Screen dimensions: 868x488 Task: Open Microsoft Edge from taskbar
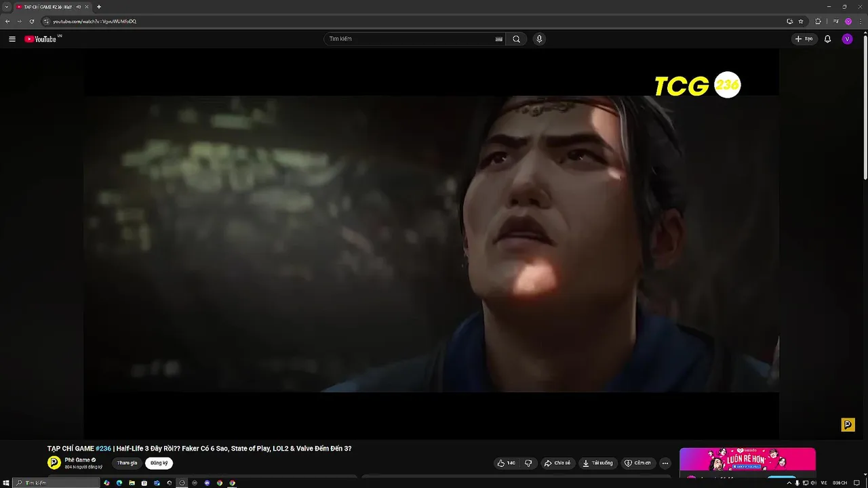click(x=119, y=483)
